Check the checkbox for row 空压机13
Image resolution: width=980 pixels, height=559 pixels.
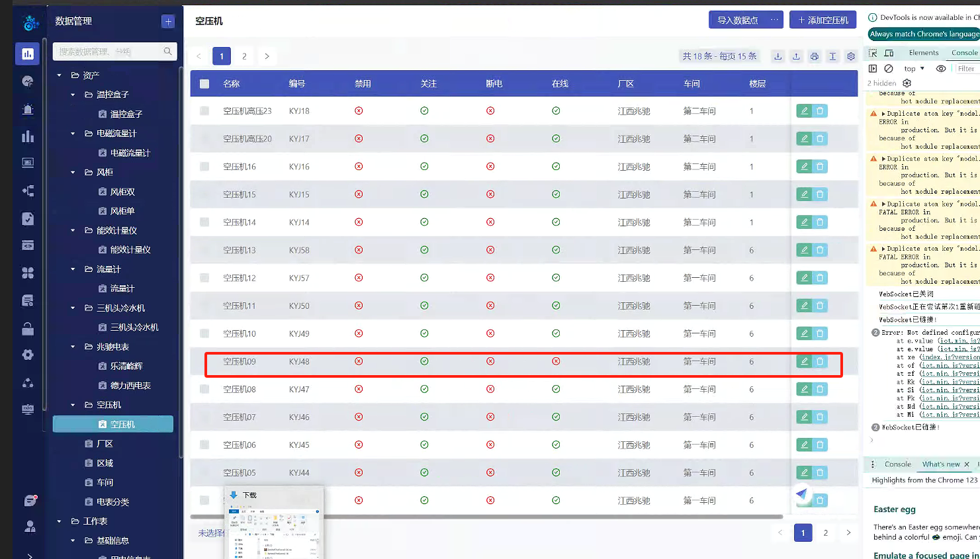click(204, 250)
